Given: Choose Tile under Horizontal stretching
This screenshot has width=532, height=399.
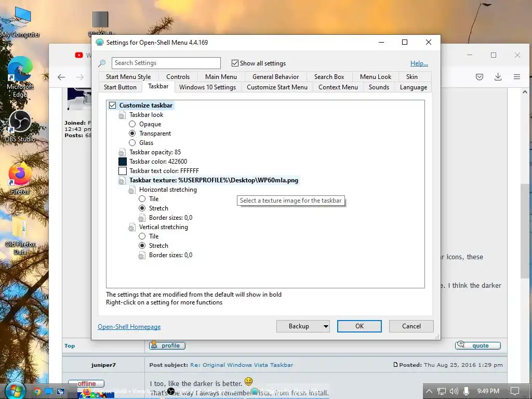Looking at the screenshot, I should click(x=142, y=199).
